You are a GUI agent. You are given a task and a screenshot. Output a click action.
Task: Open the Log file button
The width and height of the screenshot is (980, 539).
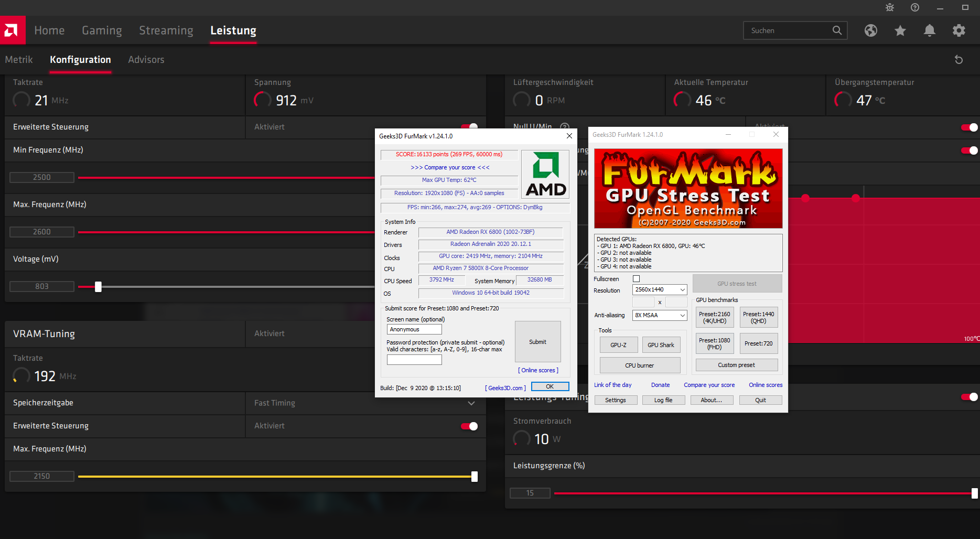point(663,400)
